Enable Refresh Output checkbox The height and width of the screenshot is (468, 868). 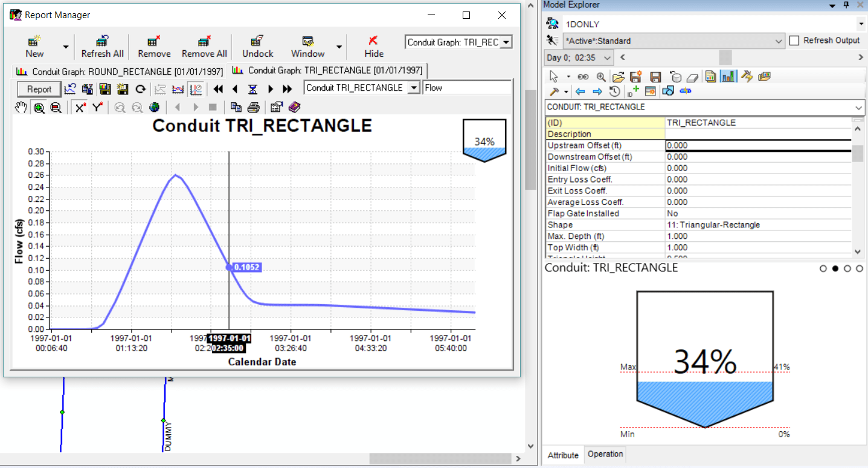pos(794,41)
